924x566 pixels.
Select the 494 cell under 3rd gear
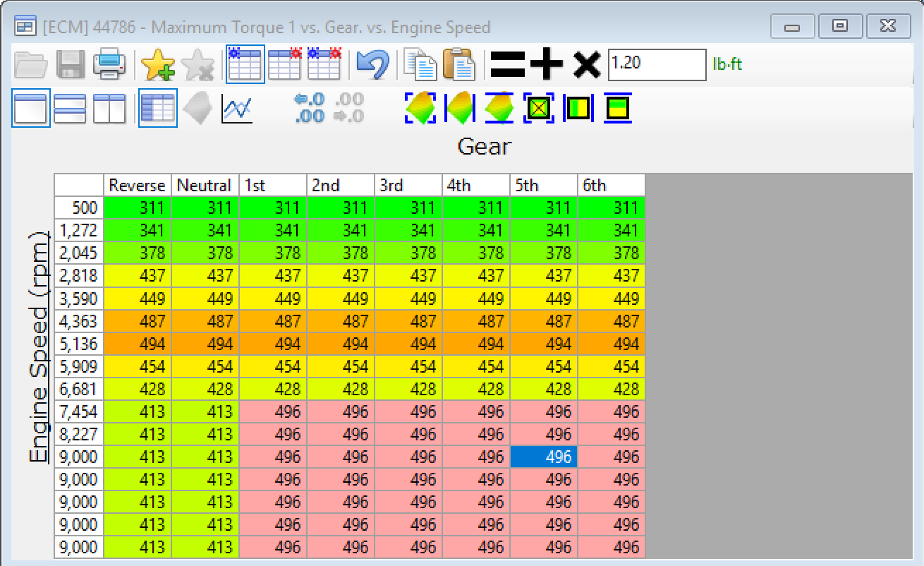[408, 344]
